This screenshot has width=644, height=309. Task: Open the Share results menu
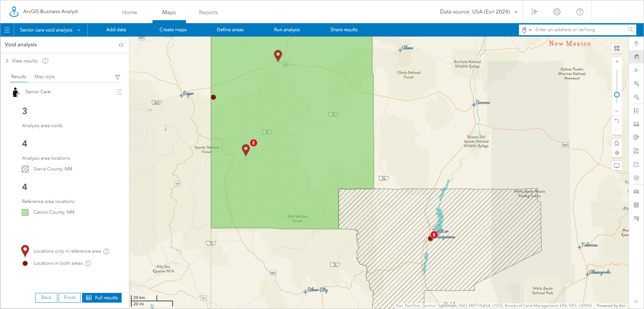tap(344, 30)
